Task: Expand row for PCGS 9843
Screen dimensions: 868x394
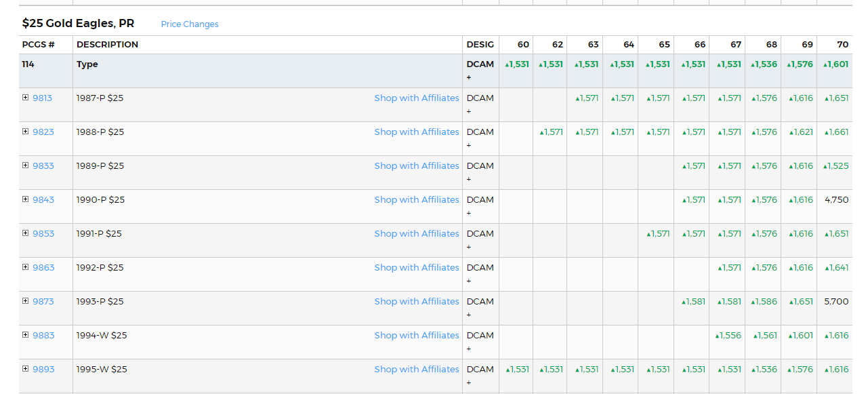Action: [26, 199]
